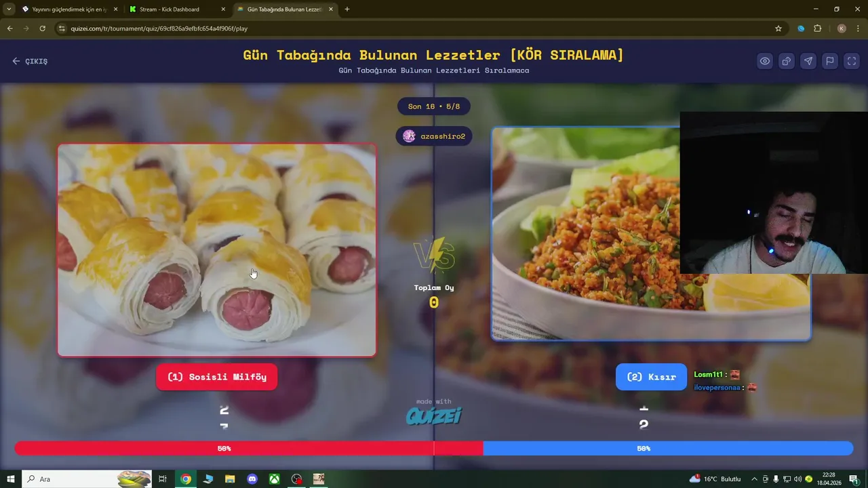
Task: Open the tab search dropdown arrow
Action: click(x=9, y=9)
